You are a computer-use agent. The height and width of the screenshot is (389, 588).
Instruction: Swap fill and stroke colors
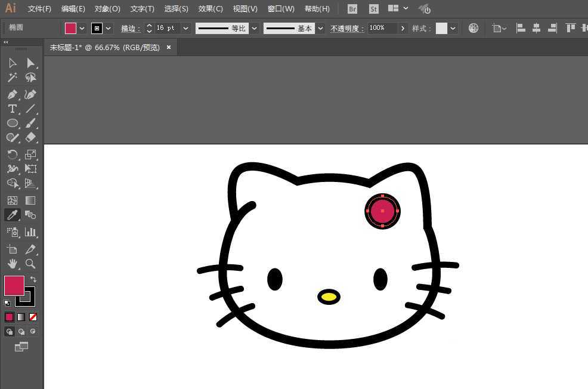click(x=34, y=278)
